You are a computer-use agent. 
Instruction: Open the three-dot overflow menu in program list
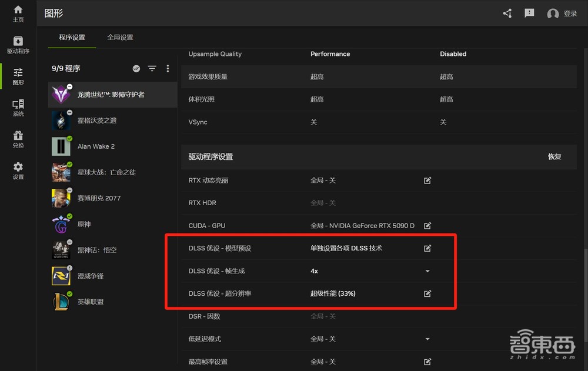point(167,68)
